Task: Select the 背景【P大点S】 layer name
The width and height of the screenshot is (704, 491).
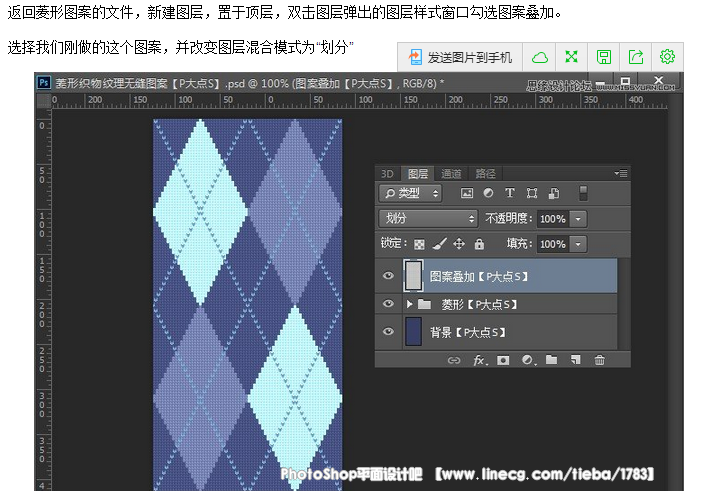Action: (468, 333)
